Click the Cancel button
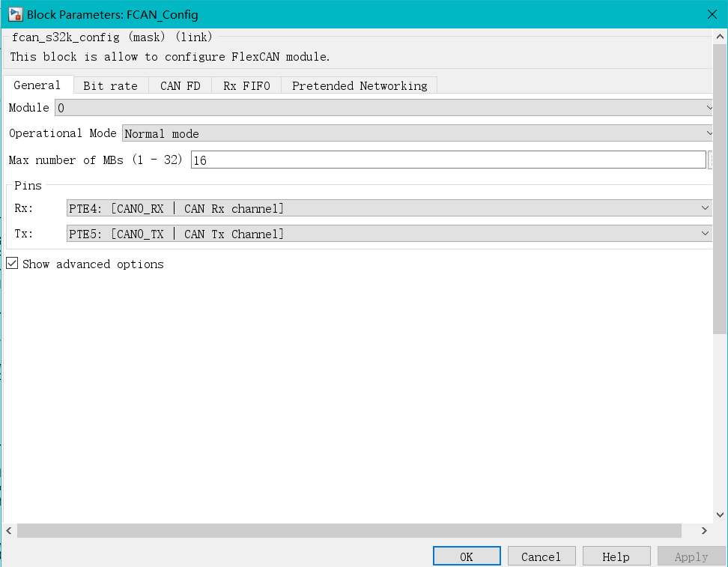Screen dimensions: 728x567 pyautogui.click(x=542, y=557)
